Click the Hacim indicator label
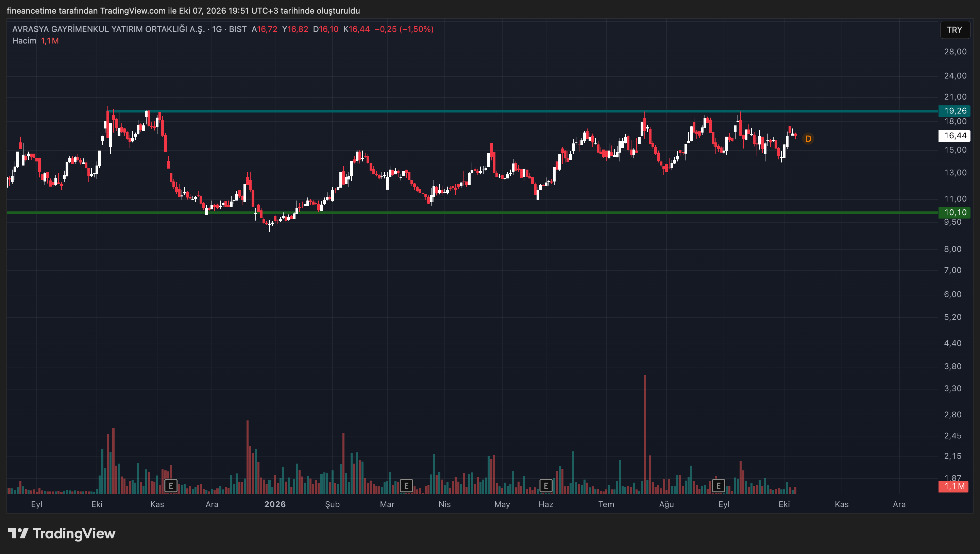Image resolution: width=980 pixels, height=554 pixels. pyautogui.click(x=24, y=41)
